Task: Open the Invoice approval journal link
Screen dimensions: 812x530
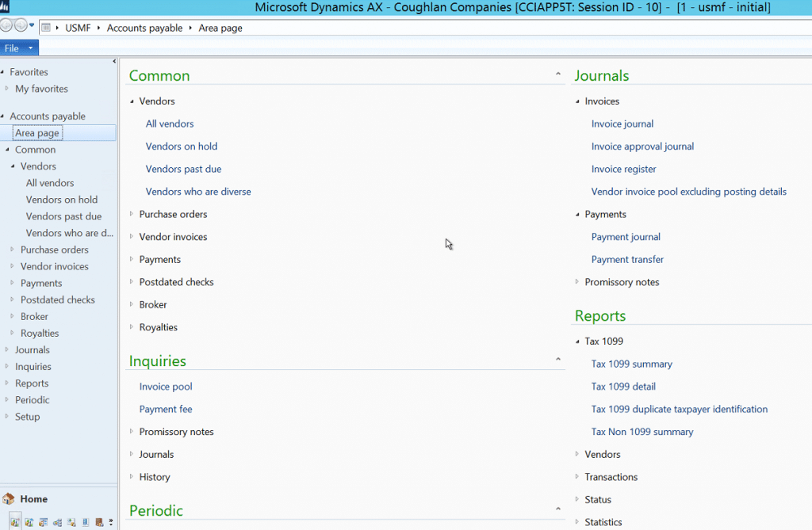Action: pos(642,147)
